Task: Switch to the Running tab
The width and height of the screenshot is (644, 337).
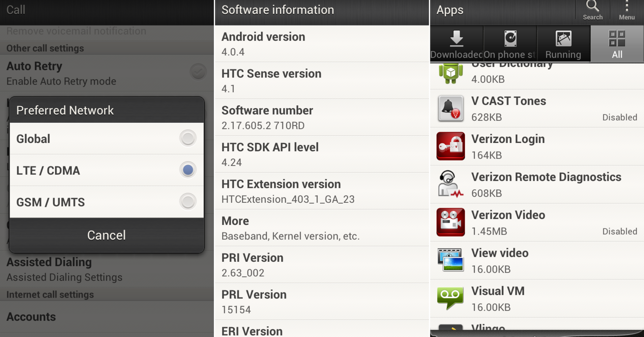Action: [563, 44]
